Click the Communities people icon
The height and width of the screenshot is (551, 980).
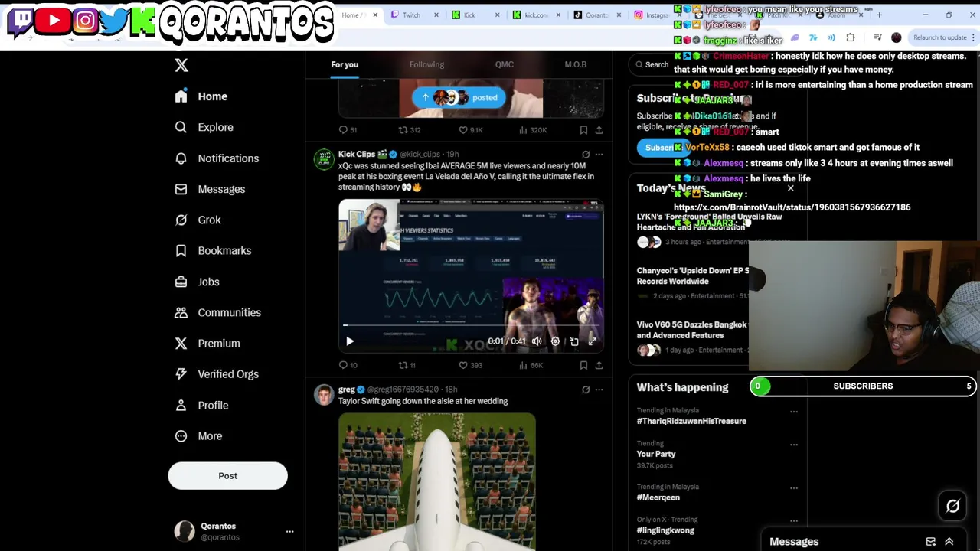(x=181, y=312)
